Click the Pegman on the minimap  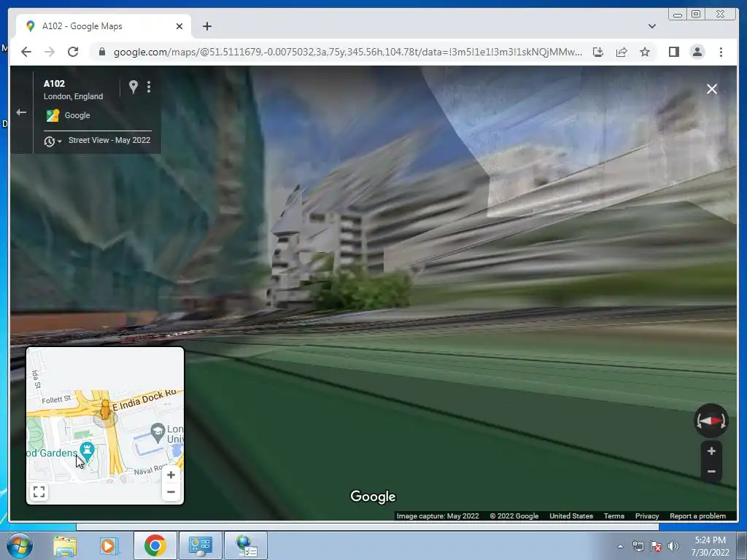tap(105, 411)
